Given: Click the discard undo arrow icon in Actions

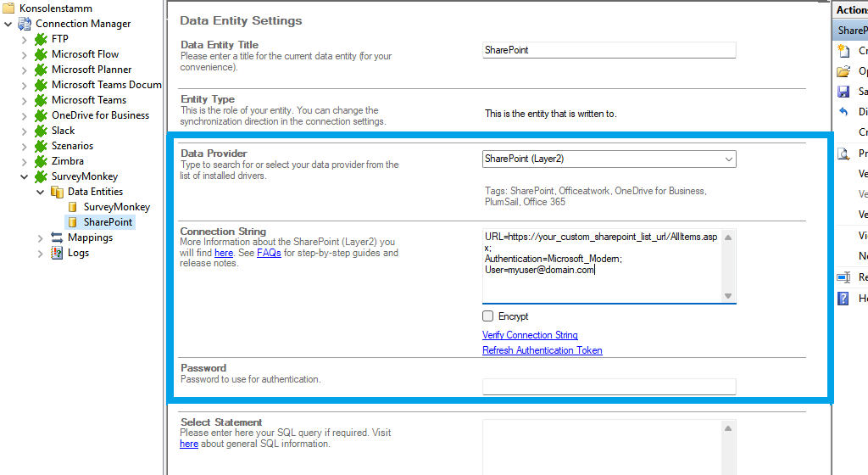Looking at the screenshot, I should [843, 112].
